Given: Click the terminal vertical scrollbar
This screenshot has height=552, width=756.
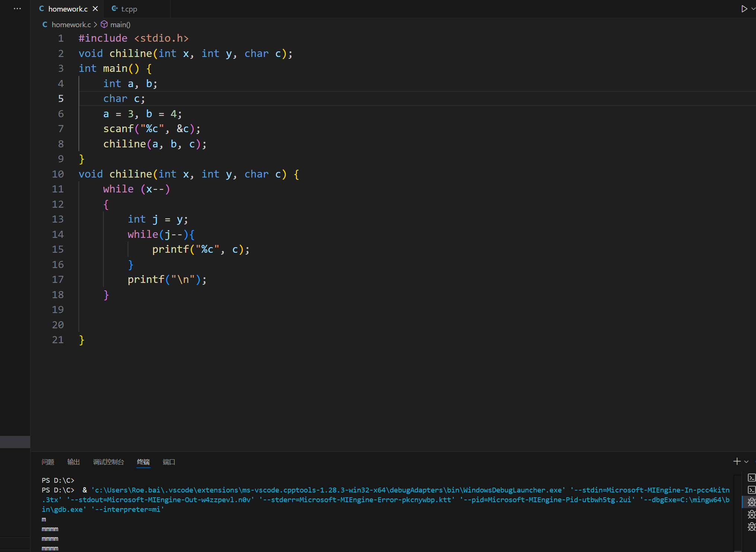Looking at the screenshot, I should (737, 514).
